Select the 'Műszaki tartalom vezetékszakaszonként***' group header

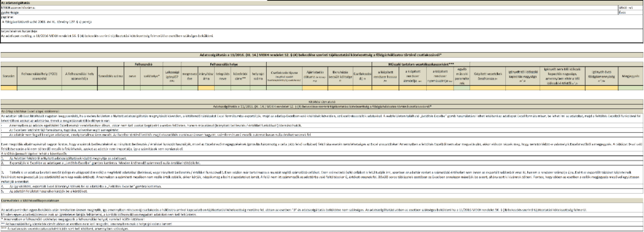tap(421, 64)
